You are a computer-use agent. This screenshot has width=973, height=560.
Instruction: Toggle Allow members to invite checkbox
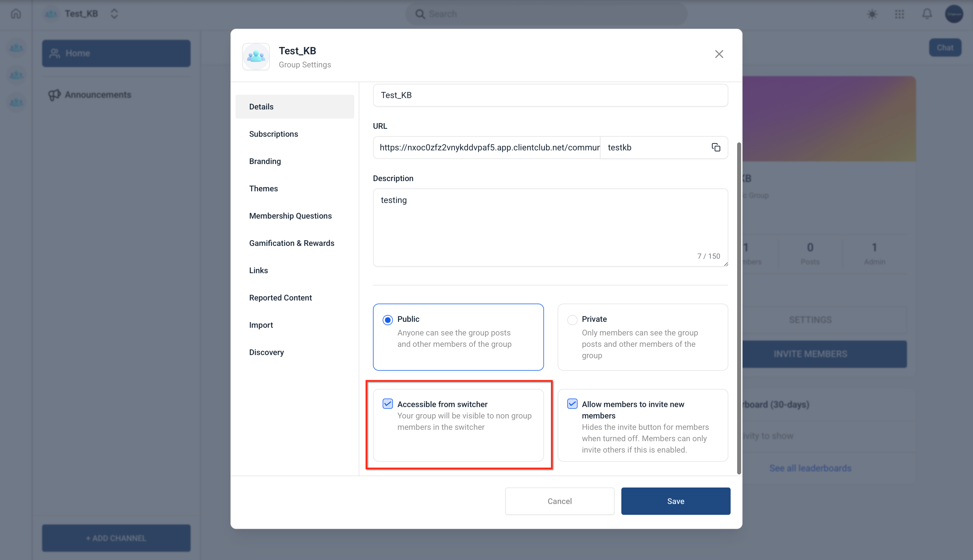click(572, 403)
